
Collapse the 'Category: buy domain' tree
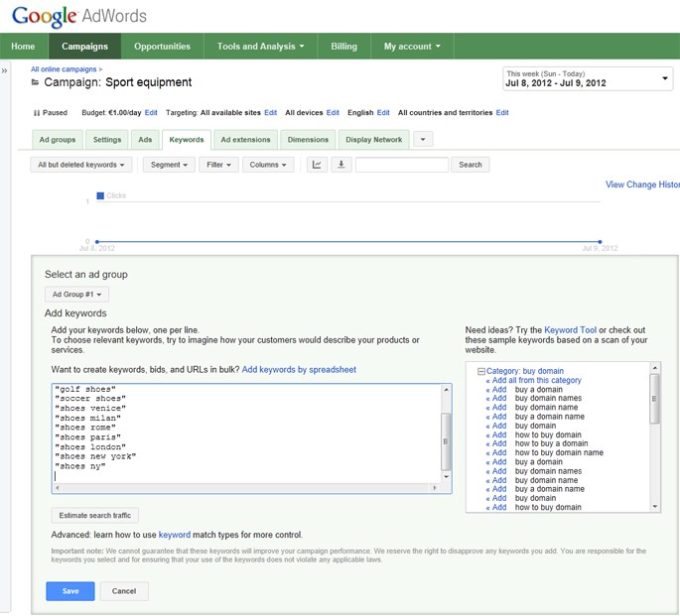pyautogui.click(x=480, y=371)
